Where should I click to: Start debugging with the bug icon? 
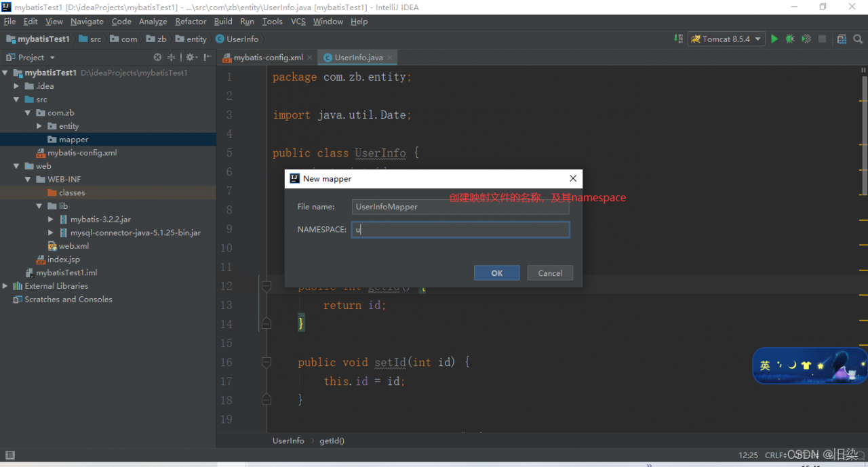(790, 39)
